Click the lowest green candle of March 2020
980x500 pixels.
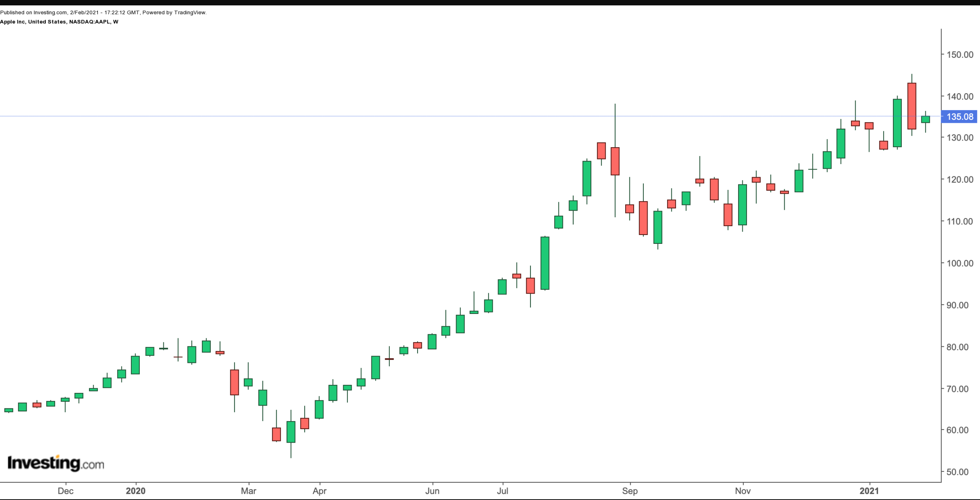291,432
